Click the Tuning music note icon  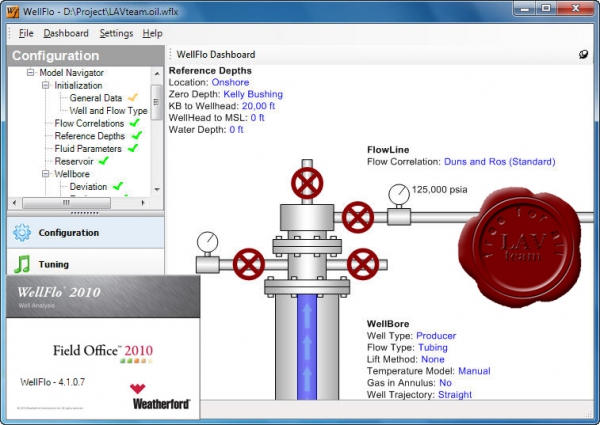click(22, 264)
